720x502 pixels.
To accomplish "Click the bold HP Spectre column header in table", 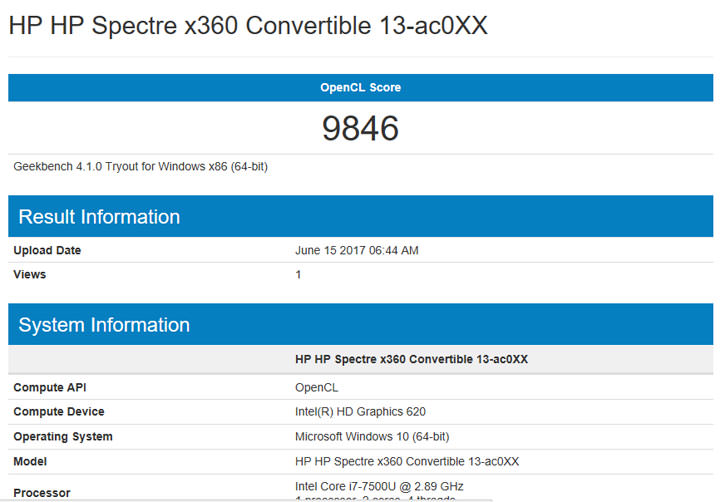I will click(411, 359).
